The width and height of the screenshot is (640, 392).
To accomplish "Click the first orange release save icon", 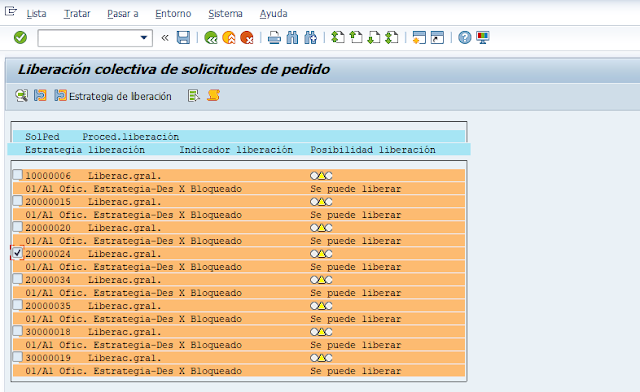I will 40,96.
